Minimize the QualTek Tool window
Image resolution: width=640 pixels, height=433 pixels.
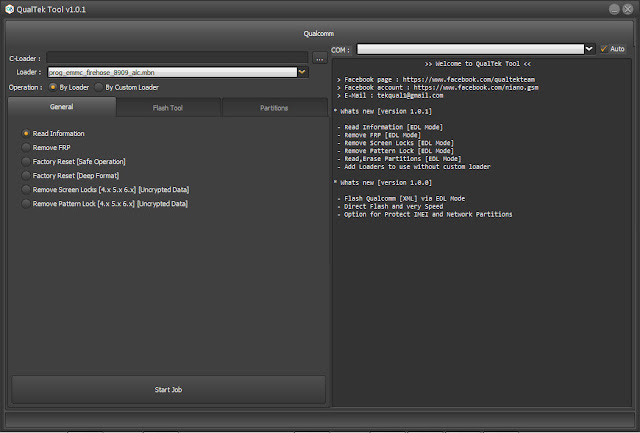click(614, 9)
